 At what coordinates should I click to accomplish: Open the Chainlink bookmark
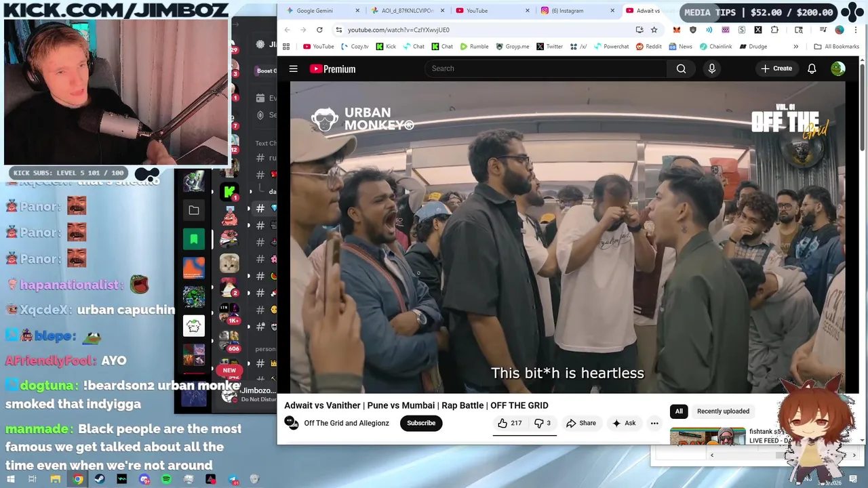tap(715, 47)
